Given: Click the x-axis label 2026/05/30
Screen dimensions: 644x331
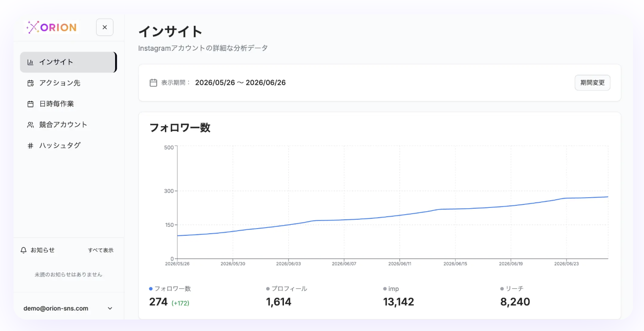Looking at the screenshot, I should pyautogui.click(x=233, y=264).
